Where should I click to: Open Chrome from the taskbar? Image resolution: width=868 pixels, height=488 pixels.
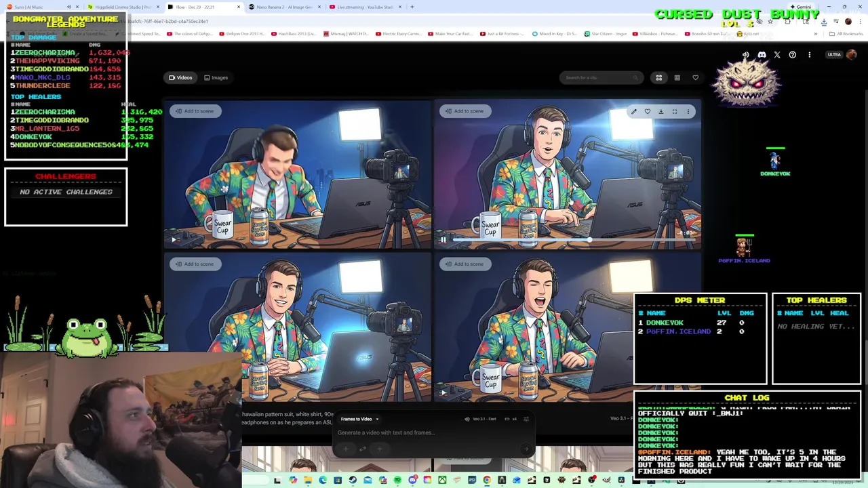point(487,480)
